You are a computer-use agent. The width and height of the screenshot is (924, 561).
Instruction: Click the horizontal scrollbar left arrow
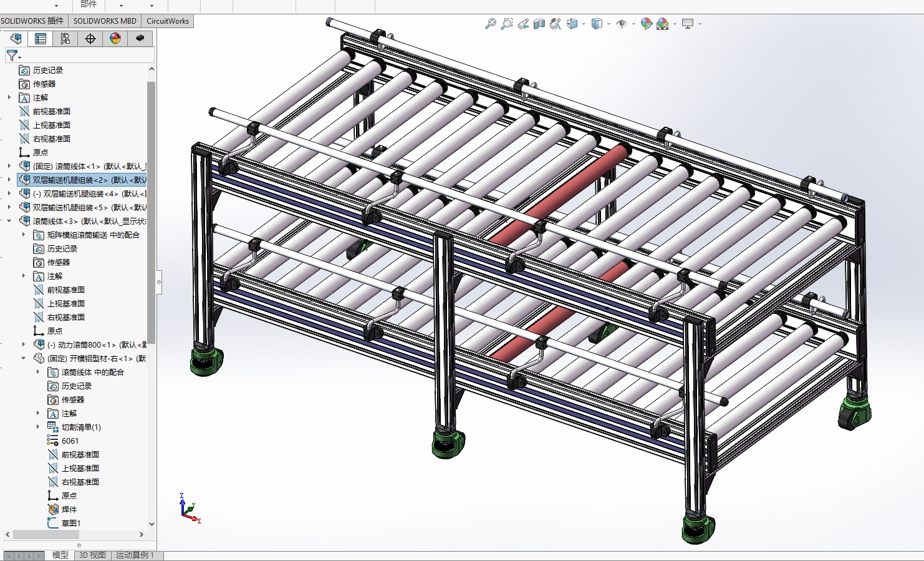tap(8, 535)
